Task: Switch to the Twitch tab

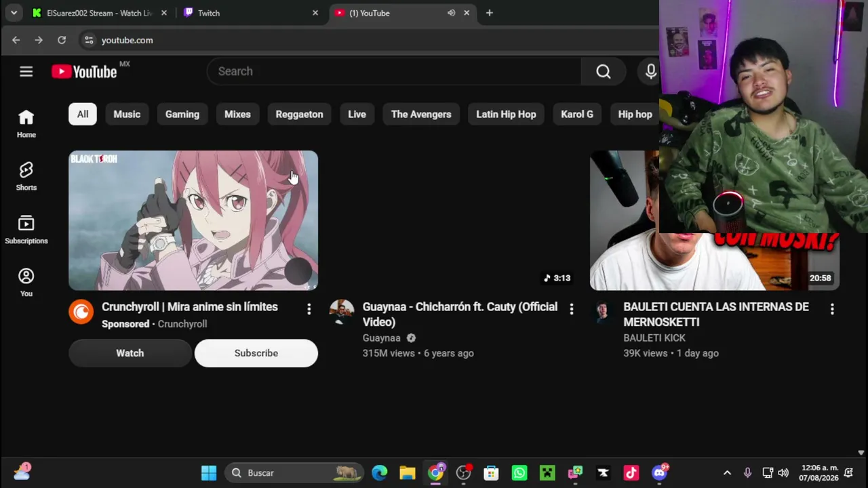Action: point(251,13)
